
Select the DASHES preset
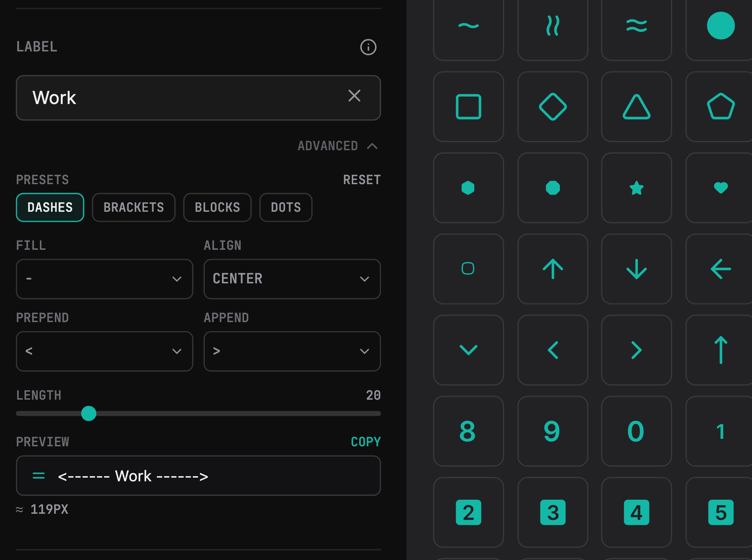(50, 207)
